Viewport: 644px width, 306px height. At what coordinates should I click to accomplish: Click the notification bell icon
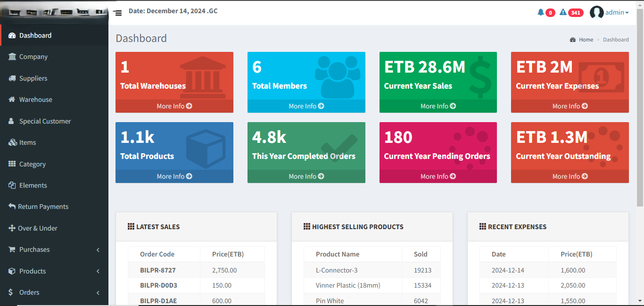pos(541,12)
